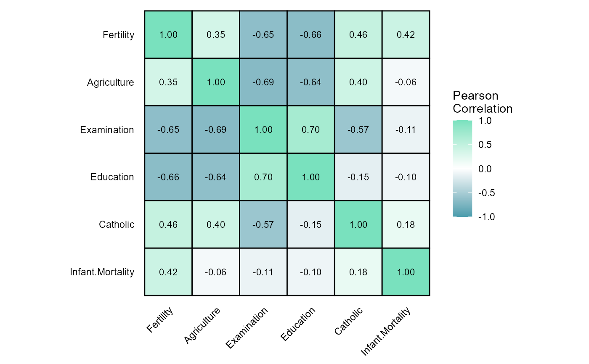Click the Pearson Correlation legend color bar
Image resolution: width=589 pixels, height=364 pixels.
(x=462, y=169)
